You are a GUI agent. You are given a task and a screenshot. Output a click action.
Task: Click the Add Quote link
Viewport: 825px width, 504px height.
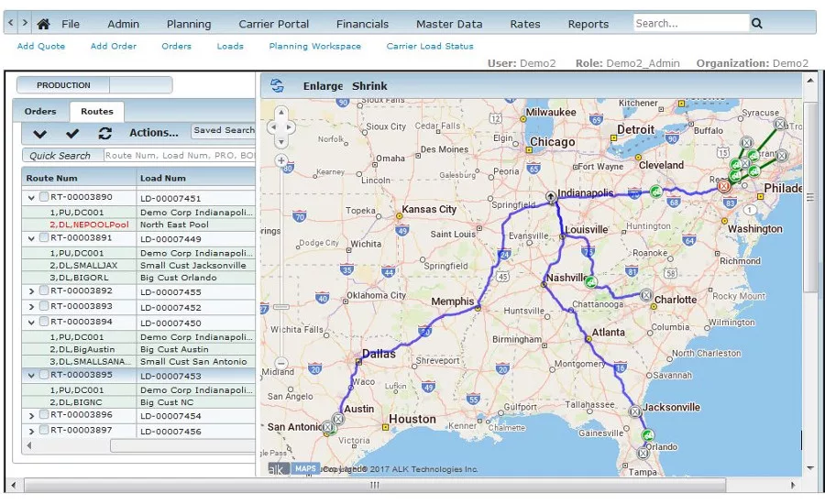point(41,47)
